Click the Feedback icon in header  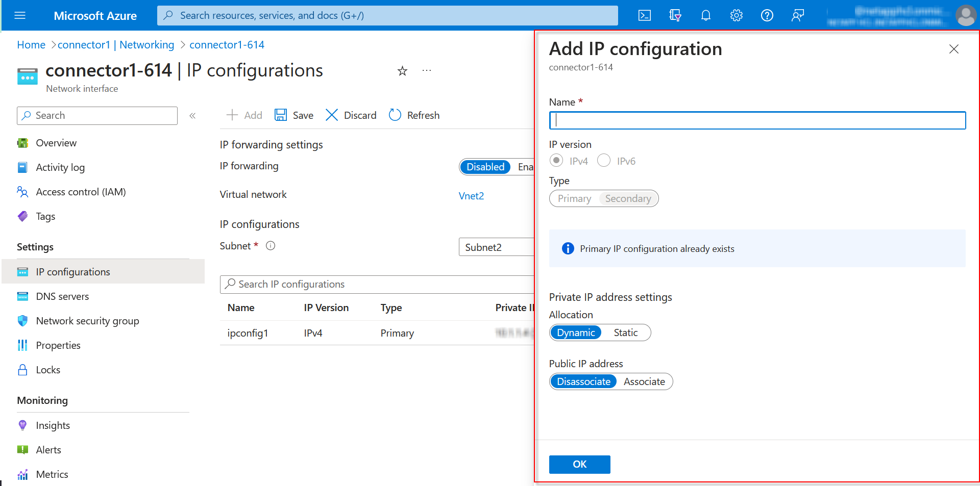(797, 15)
